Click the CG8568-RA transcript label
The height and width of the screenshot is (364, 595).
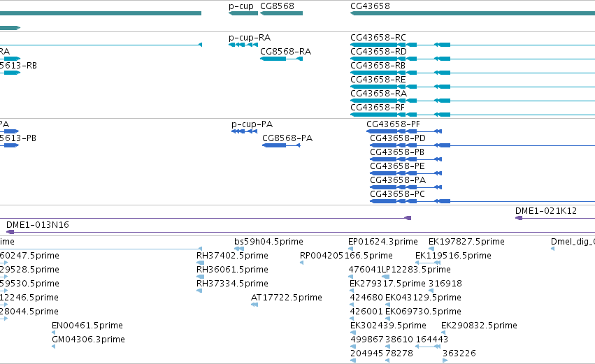click(285, 52)
